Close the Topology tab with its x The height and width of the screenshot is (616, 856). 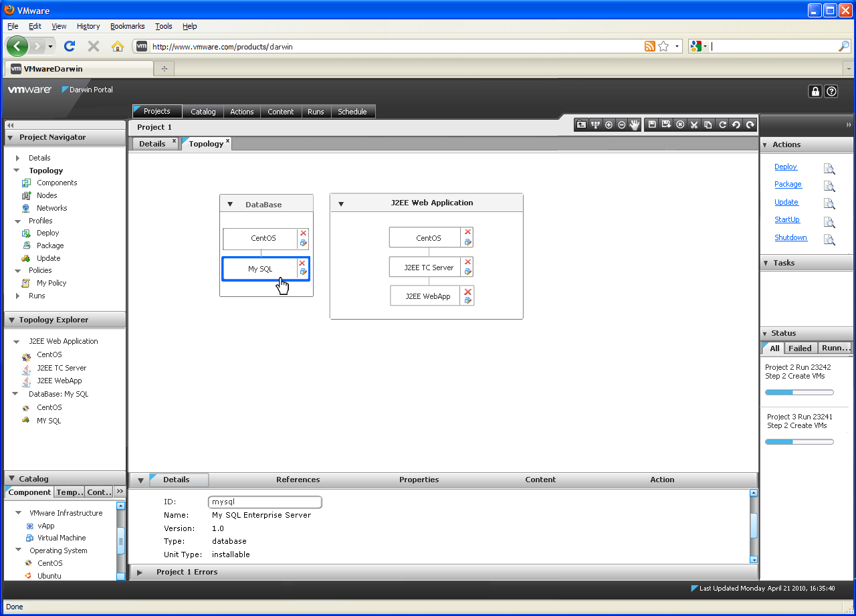(x=227, y=141)
